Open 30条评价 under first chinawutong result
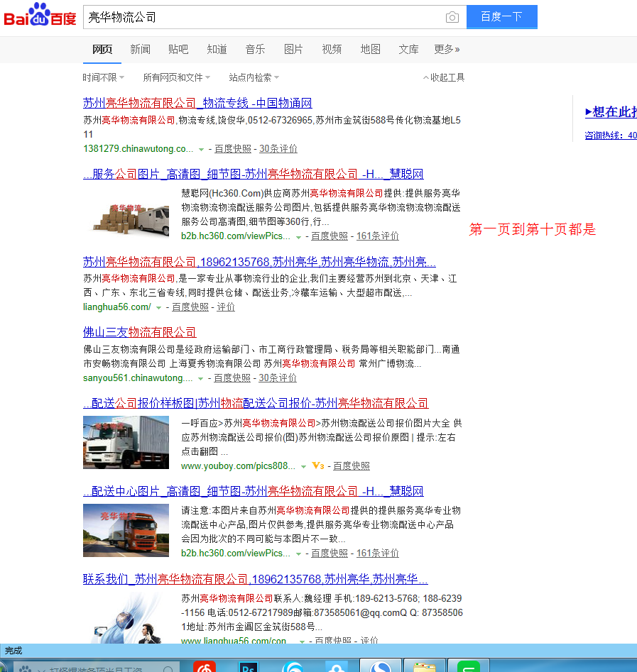Image resolution: width=637 pixels, height=672 pixels. 278,149
